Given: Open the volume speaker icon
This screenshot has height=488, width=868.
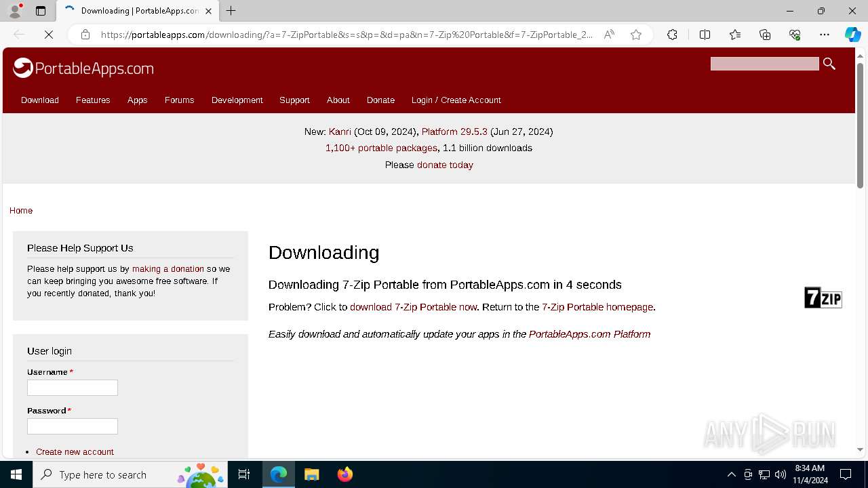Looking at the screenshot, I should tap(781, 474).
